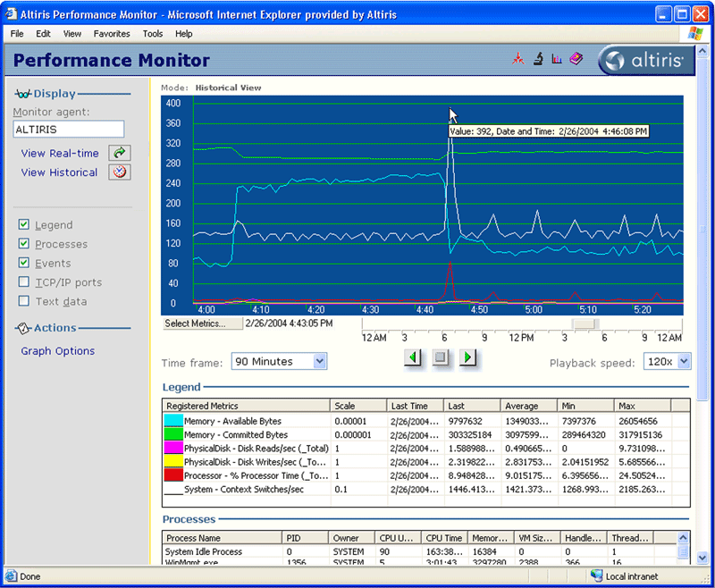Enable the TCP/IP ports checkbox

tap(24, 282)
